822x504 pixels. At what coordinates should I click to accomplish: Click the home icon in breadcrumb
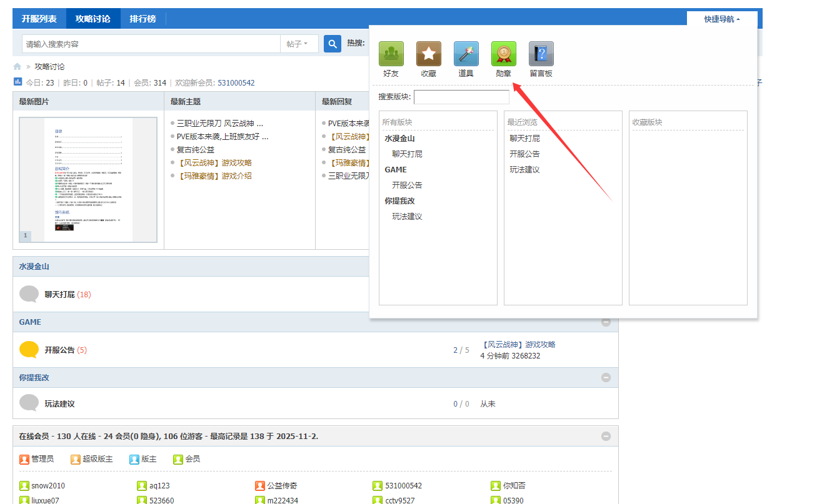pos(18,67)
